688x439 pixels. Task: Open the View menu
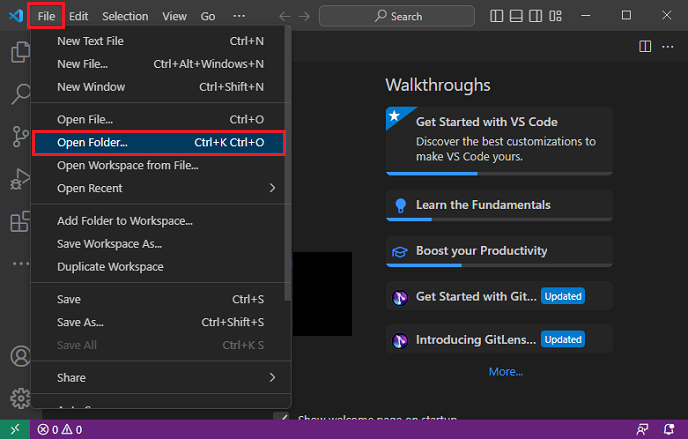[x=174, y=16]
